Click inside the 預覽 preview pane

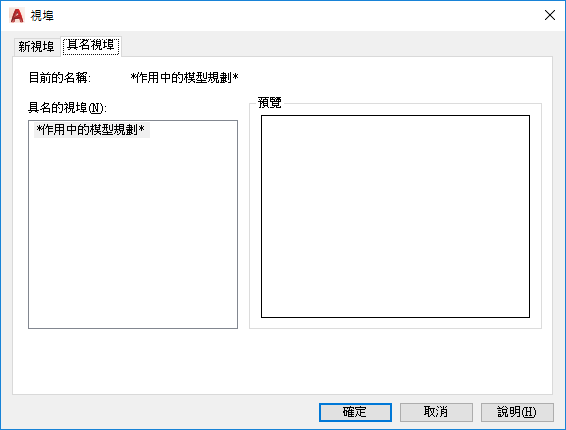click(x=395, y=216)
